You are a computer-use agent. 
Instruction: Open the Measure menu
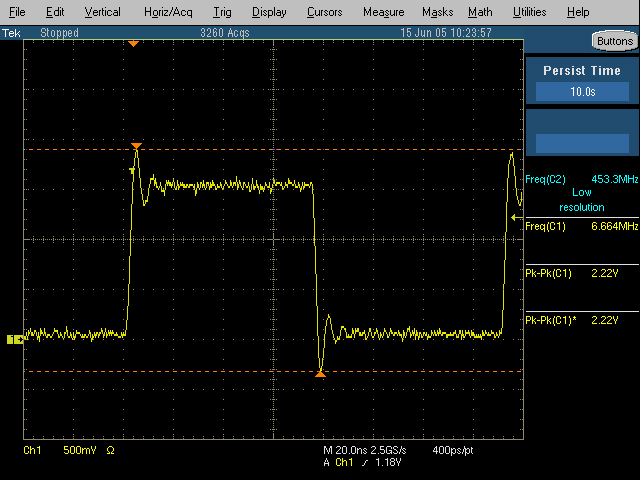point(384,12)
